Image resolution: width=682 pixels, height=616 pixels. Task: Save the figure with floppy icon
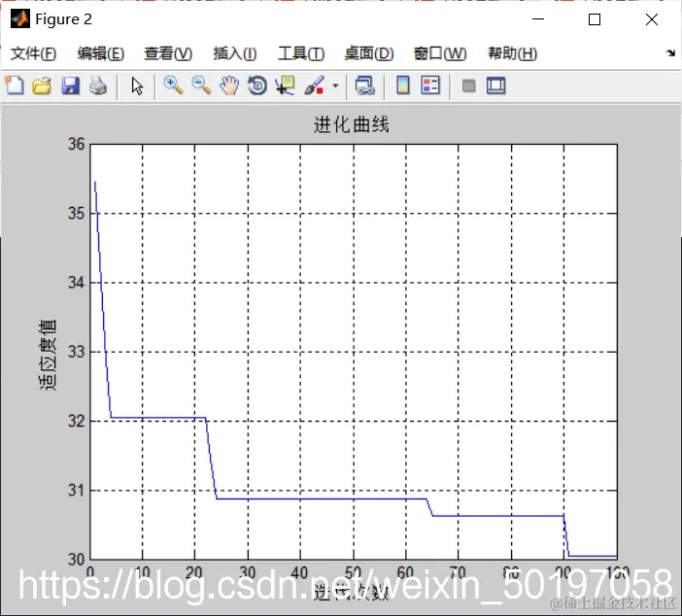[x=70, y=86]
